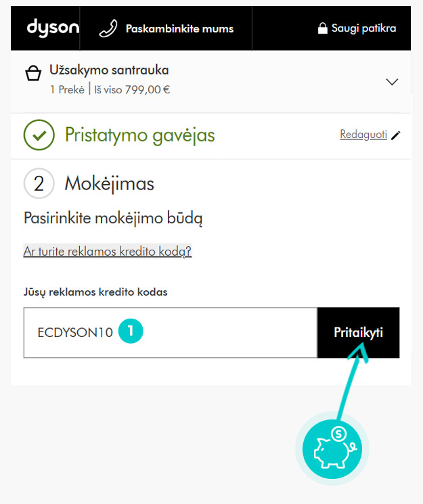This screenshot has width=423, height=504.
Task: Click the phone handset icon
Action: (x=108, y=28)
